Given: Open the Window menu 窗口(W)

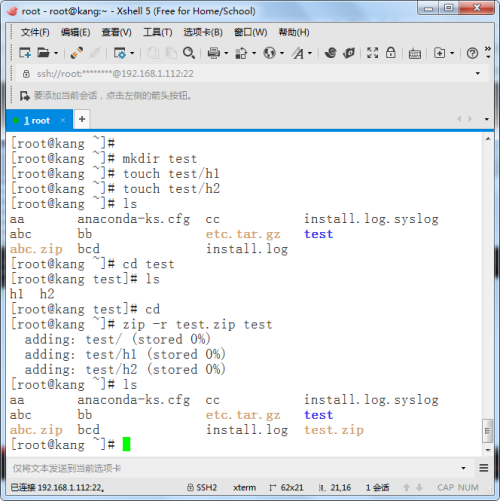Looking at the screenshot, I should (251, 32).
